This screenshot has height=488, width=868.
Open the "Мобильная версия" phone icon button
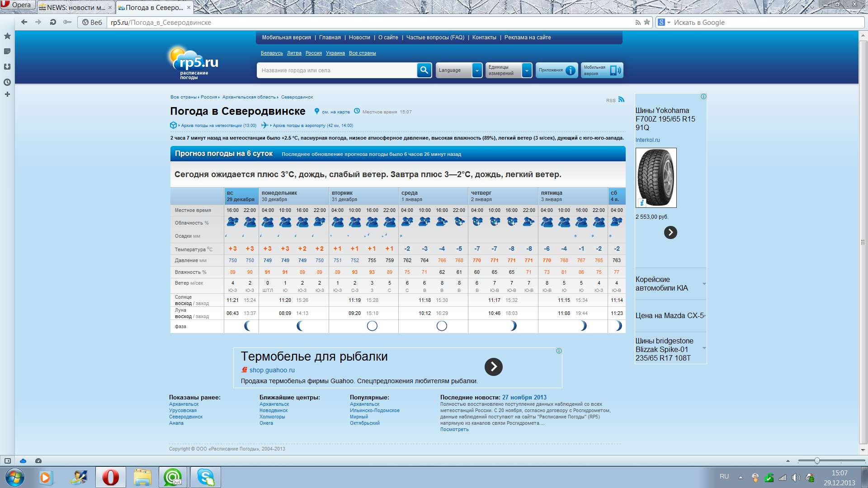pos(602,70)
